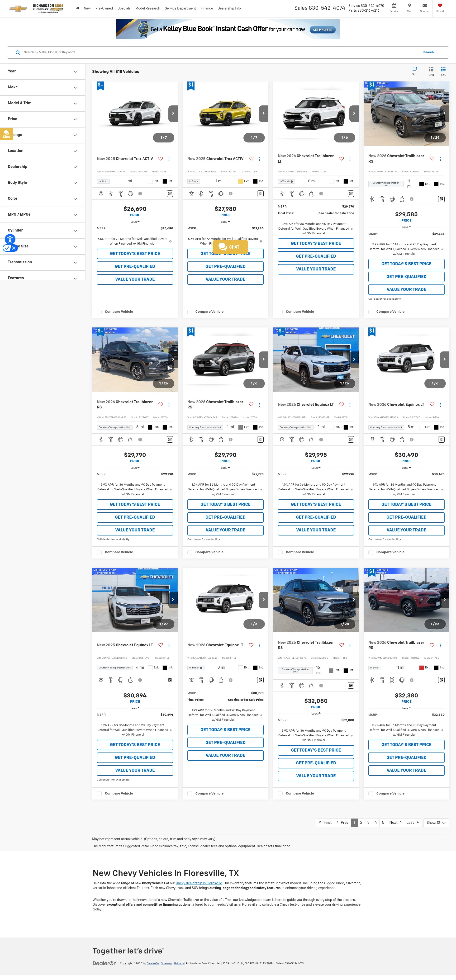Expand the Color filter
The height and width of the screenshot is (980, 456).
coord(43,199)
